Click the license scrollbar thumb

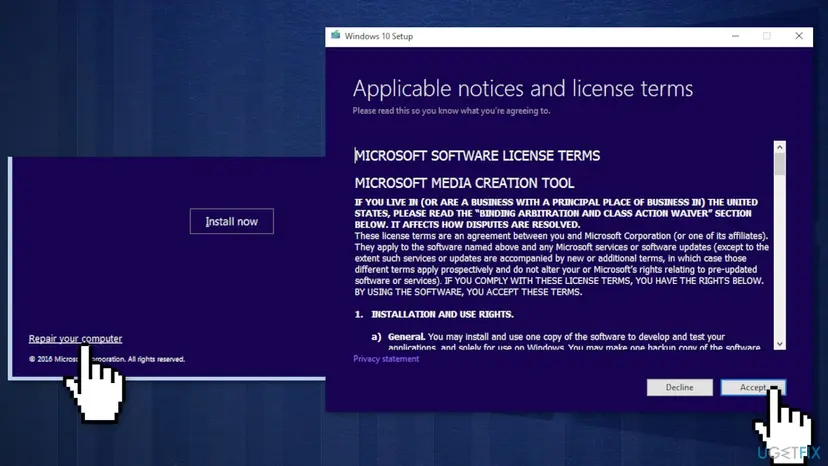coord(779,164)
